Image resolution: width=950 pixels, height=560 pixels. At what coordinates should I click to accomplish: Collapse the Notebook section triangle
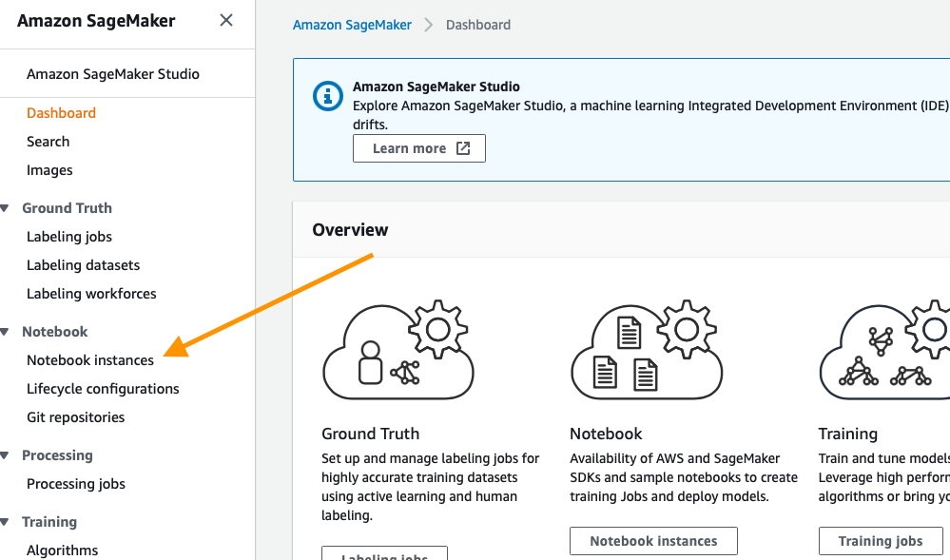click(5, 332)
